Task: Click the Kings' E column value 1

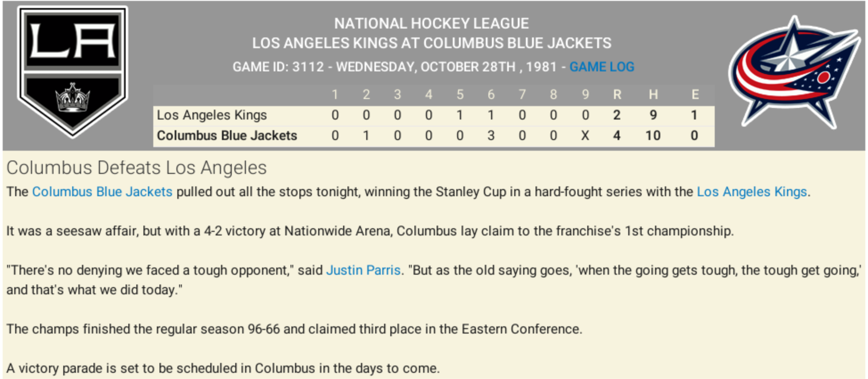Action: tap(694, 115)
